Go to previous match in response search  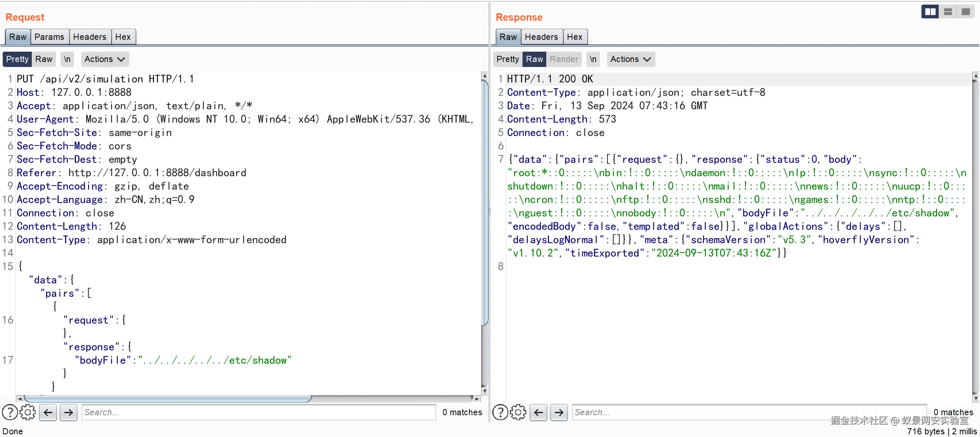(x=538, y=412)
